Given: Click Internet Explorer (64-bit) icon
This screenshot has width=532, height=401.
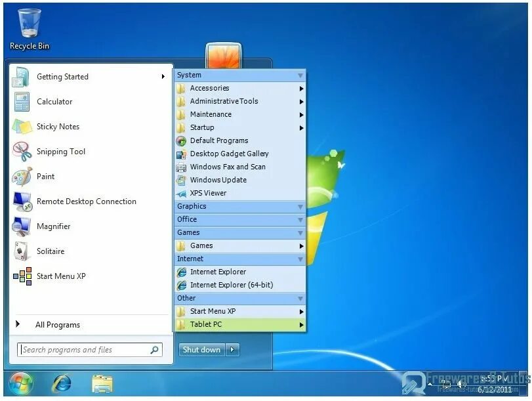Looking at the screenshot, I should point(182,285).
